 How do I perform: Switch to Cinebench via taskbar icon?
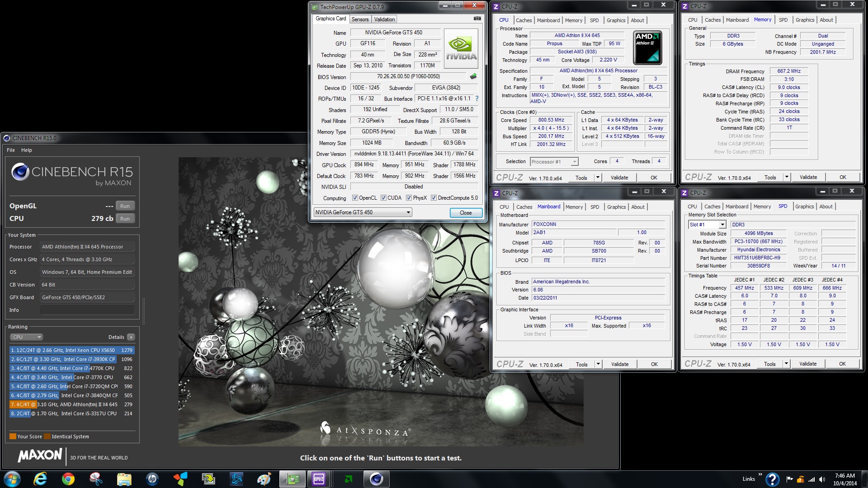[x=376, y=479]
